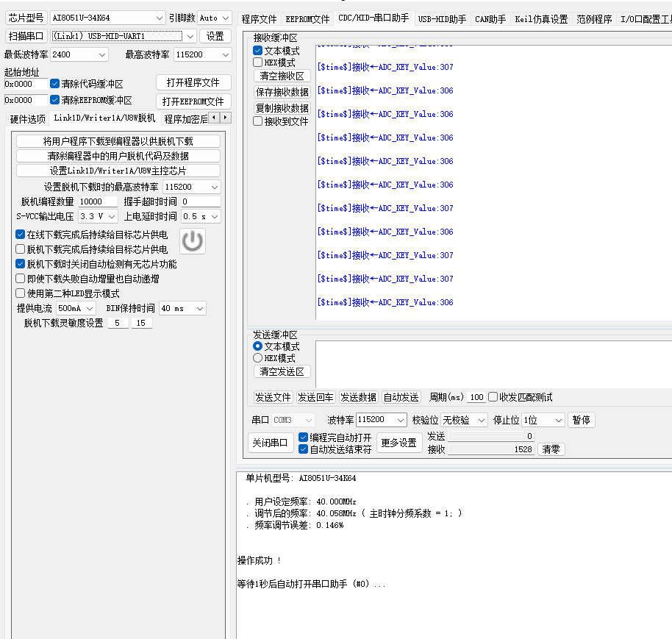This screenshot has width=672, height=639.
Task: Click 清除编程器中的用户脱机代码及数据 button
Action: tap(118, 156)
